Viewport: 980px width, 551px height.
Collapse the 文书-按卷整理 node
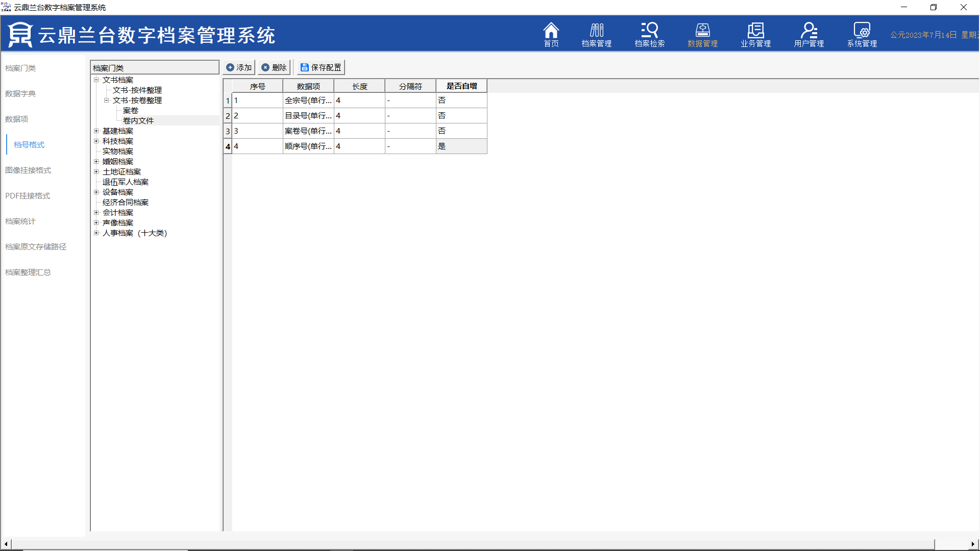[106, 101]
